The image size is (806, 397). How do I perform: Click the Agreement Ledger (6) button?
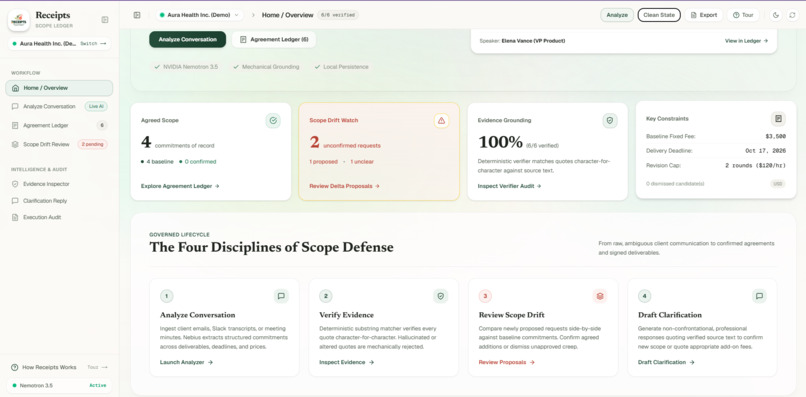(x=274, y=40)
